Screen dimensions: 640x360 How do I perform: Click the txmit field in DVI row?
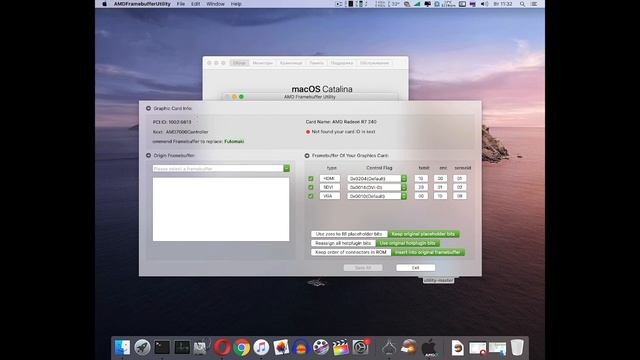point(421,187)
